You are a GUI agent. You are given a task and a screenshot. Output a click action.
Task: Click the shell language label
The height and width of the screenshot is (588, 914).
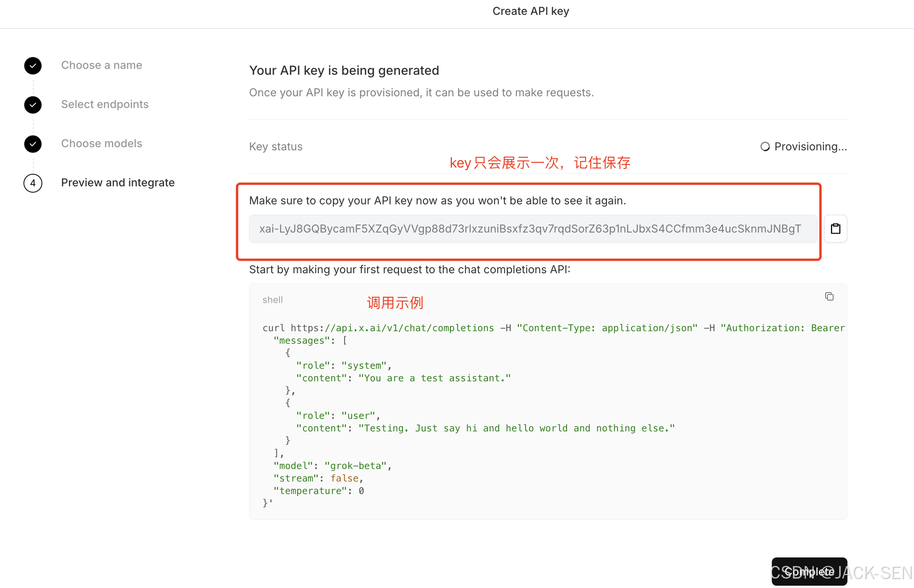272,300
